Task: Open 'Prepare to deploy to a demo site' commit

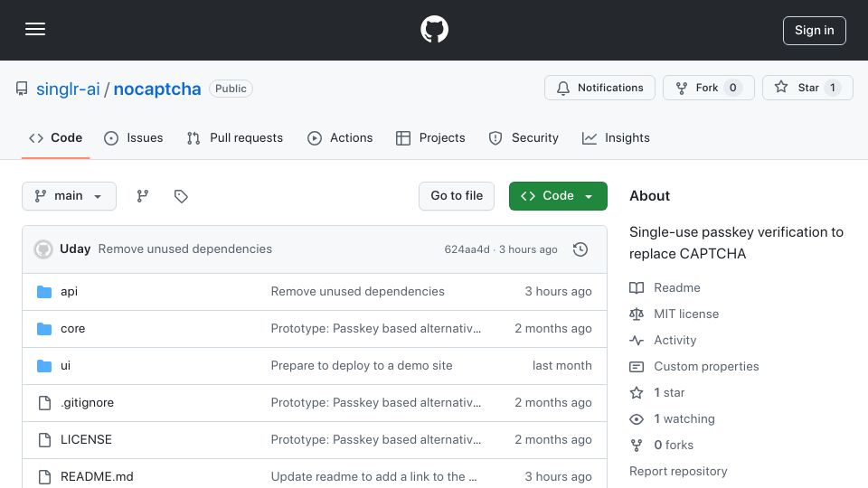Action: [x=362, y=366]
